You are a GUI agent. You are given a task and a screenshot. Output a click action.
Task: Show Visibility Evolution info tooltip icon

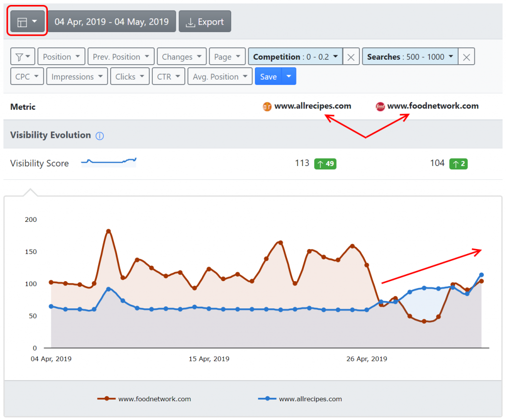click(100, 136)
